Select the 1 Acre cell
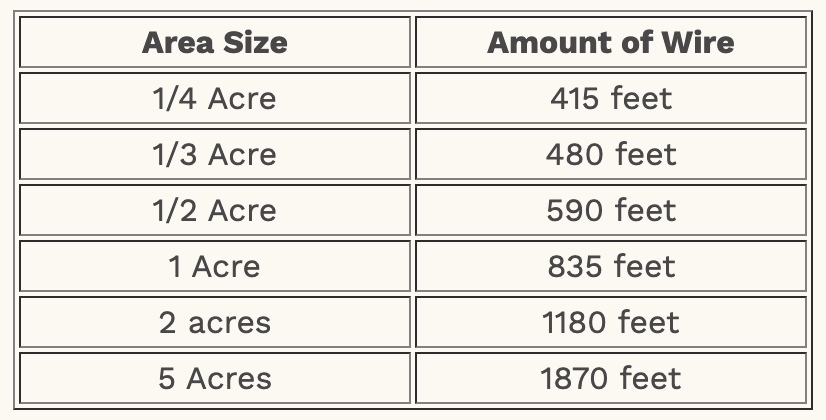 pyautogui.click(x=214, y=267)
